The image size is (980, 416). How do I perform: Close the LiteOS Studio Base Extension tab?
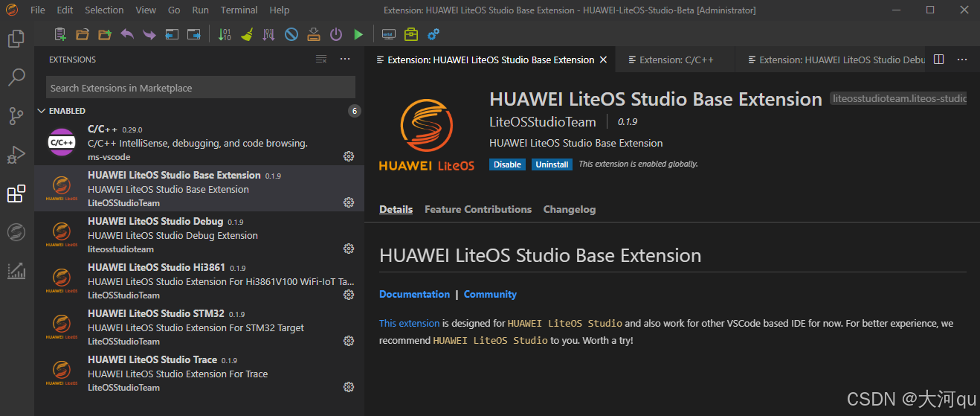pyautogui.click(x=603, y=60)
